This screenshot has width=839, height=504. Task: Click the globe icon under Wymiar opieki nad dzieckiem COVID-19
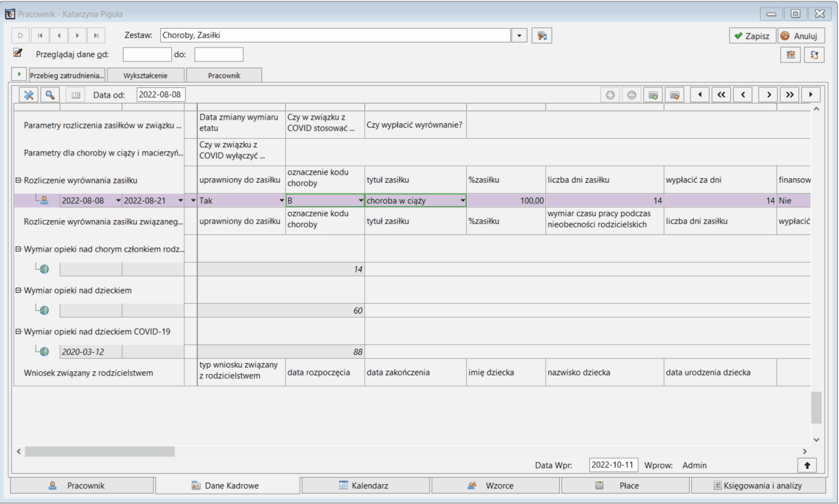coord(44,351)
